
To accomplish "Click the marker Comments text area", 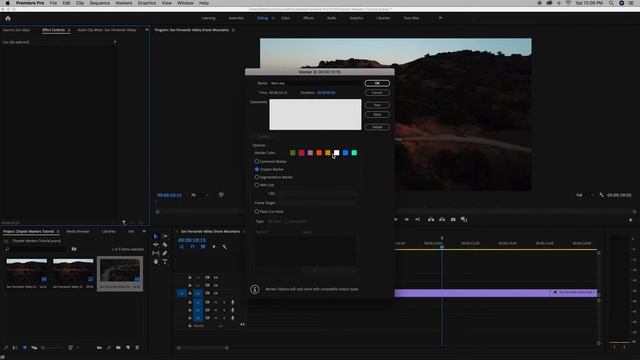I will pyautogui.click(x=315, y=115).
